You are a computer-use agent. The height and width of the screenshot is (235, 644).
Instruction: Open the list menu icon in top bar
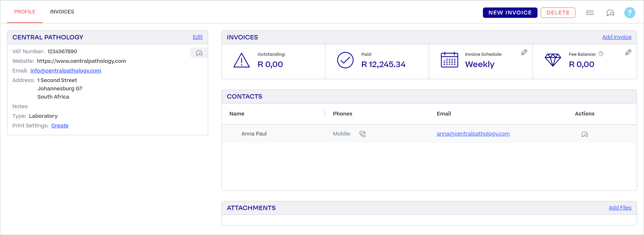(590, 13)
